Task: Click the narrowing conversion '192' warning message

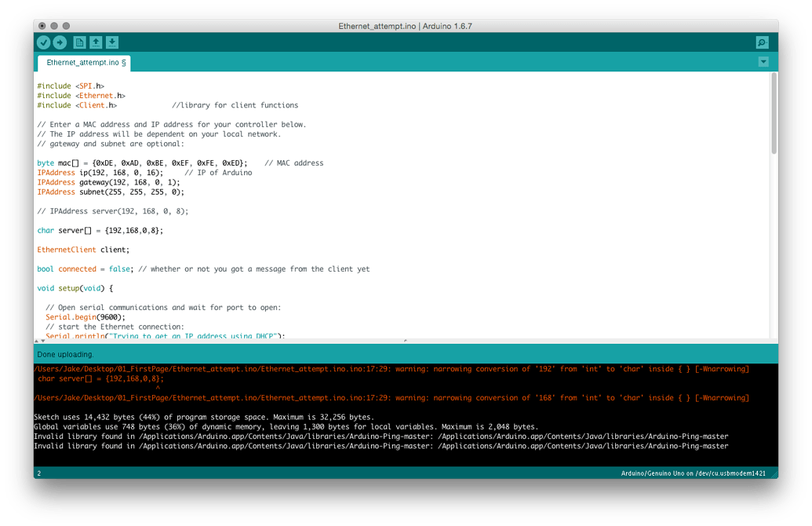Action: pos(391,369)
